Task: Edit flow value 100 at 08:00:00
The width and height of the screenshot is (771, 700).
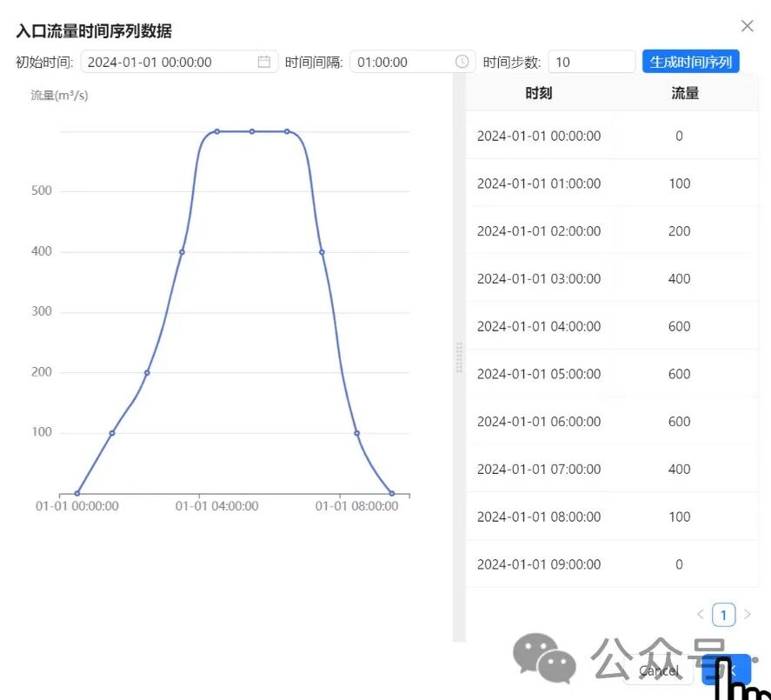Action: (x=679, y=517)
